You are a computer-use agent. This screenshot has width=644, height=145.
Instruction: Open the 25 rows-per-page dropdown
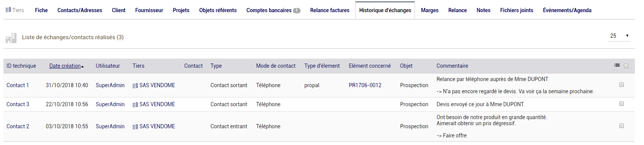click(x=619, y=36)
